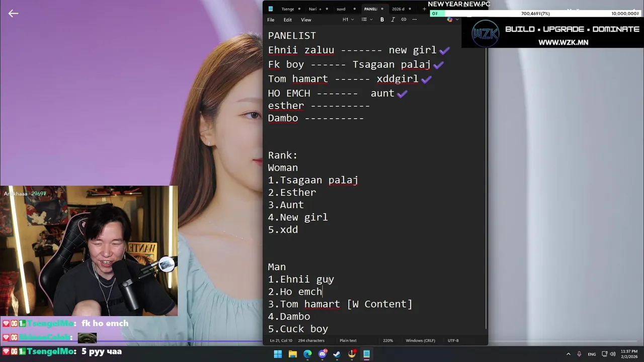Select the PANELI tab
This screenshot has width=644, height=362.
click(x=371, y=9)
